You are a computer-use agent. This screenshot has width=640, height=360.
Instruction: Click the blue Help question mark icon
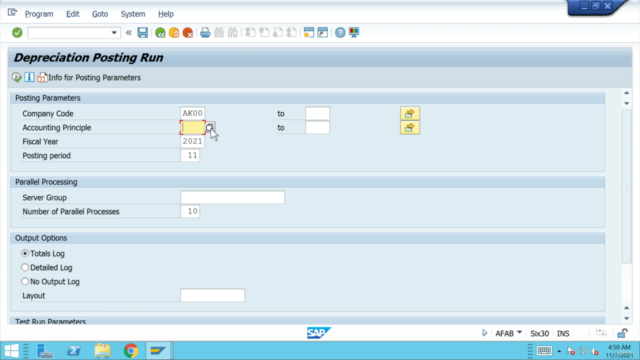point(340,33)
